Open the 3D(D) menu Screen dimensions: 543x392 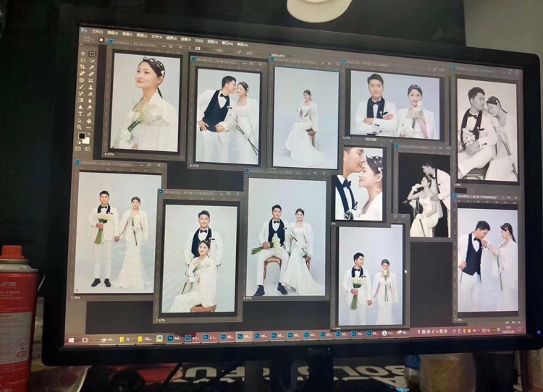point(199,41)
